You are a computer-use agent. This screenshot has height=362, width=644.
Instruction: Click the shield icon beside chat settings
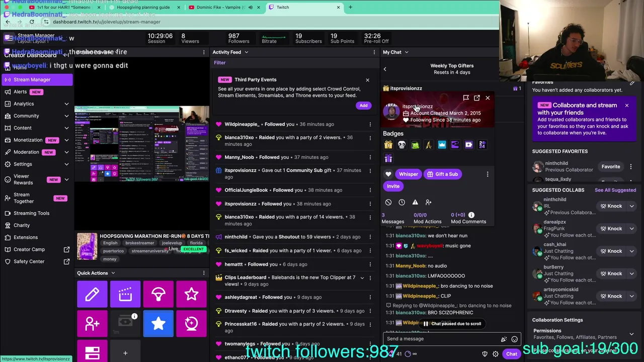(x=485, y=354)
